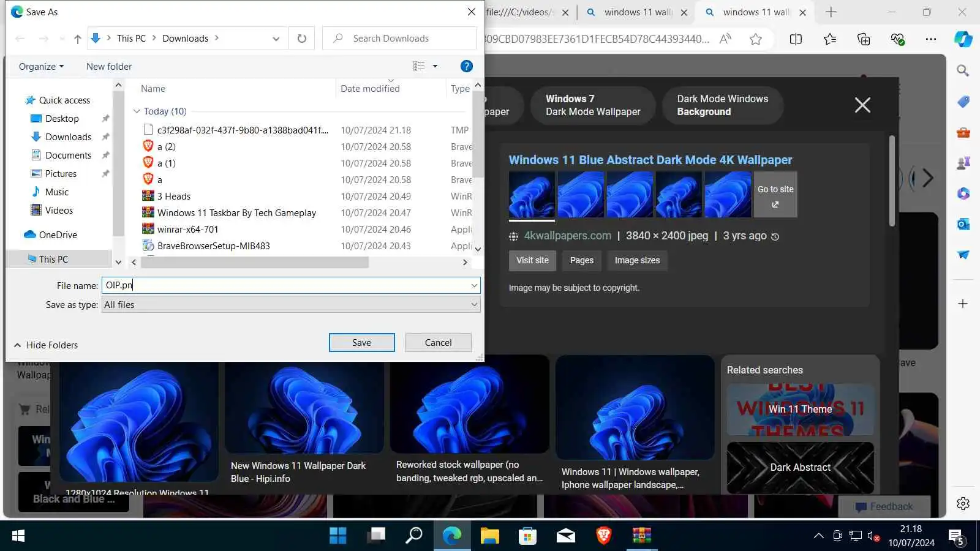Open the Organize dropdown menu
The width and height of the screenshot is (980, 551).
(41, 66)
